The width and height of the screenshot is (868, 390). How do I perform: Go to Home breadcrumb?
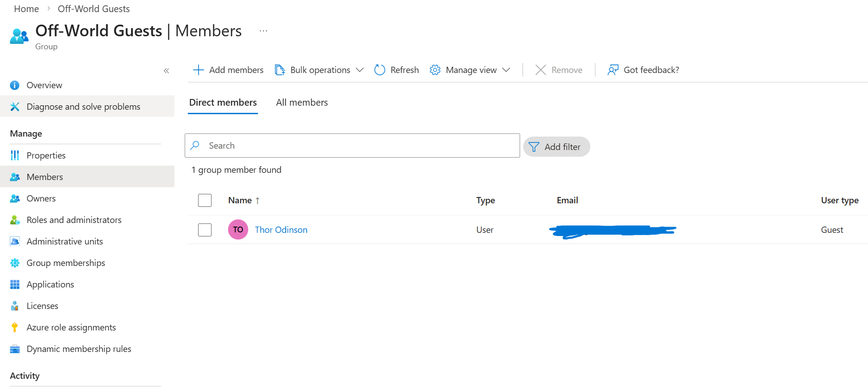(x=26, y=9)
